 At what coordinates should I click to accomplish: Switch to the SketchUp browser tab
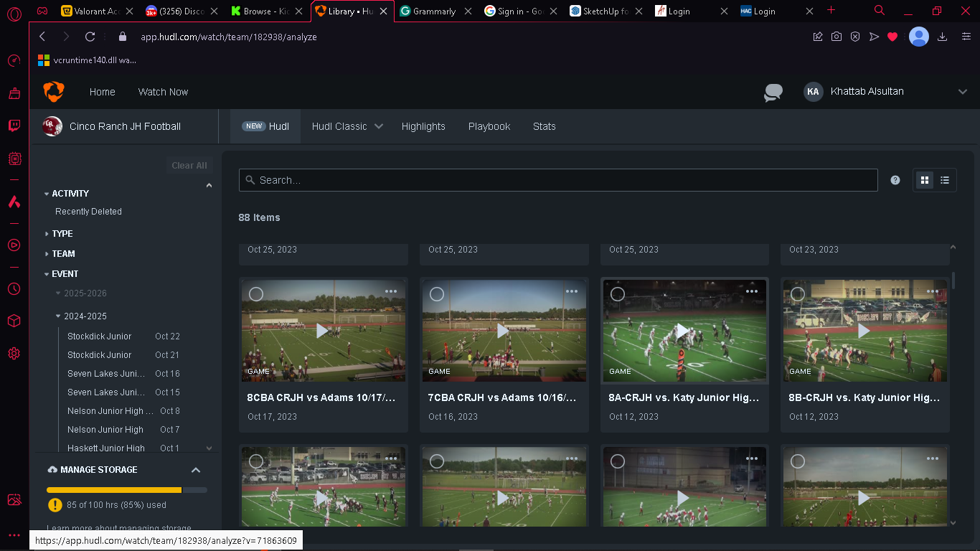[605, 11]
